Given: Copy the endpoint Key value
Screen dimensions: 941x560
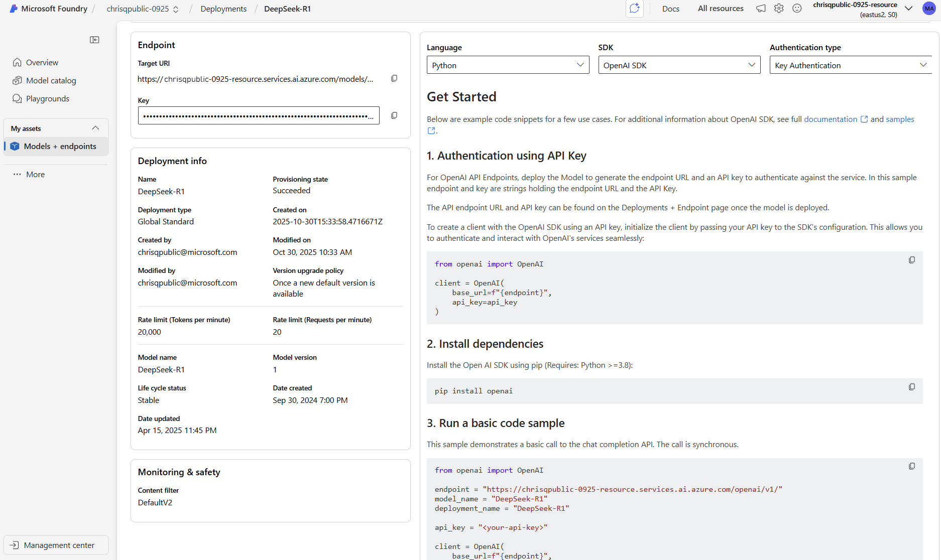Looking at the screenshot, I should pyautogui.click(x=394, y=115).
